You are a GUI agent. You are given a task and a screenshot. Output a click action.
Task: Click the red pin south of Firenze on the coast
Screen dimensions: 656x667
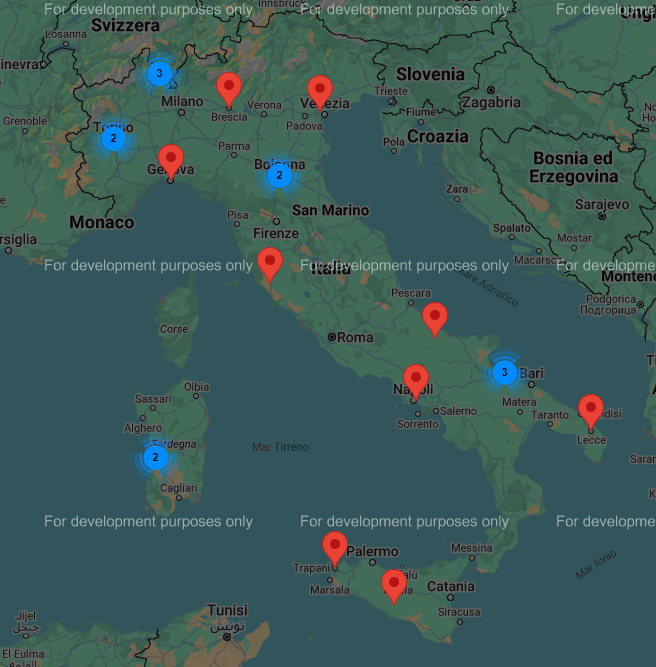pyautogui.click(x=270, y=265)
